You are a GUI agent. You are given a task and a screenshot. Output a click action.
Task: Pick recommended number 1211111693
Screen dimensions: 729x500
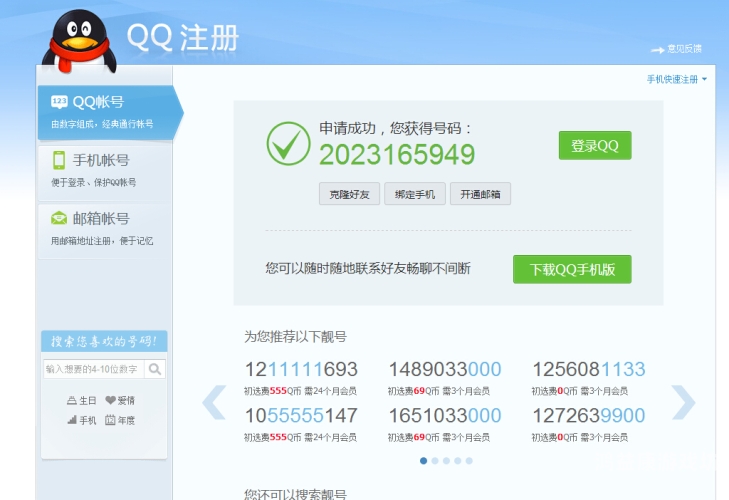pos(301,369)
